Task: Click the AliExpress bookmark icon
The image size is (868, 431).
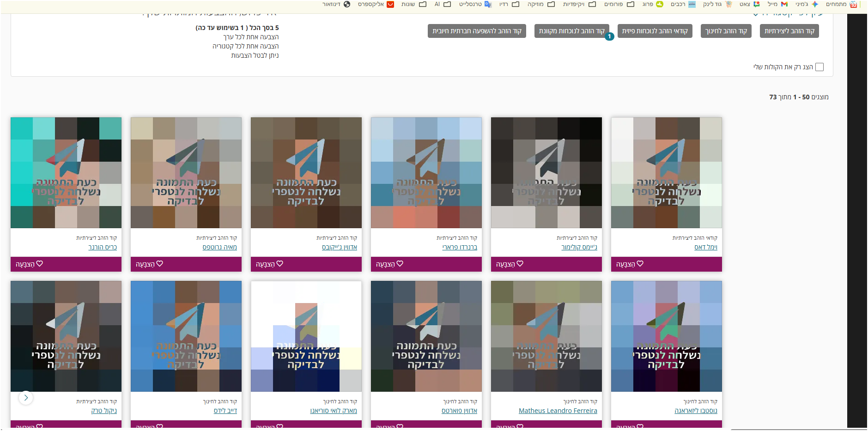Action: click(390, 4)
